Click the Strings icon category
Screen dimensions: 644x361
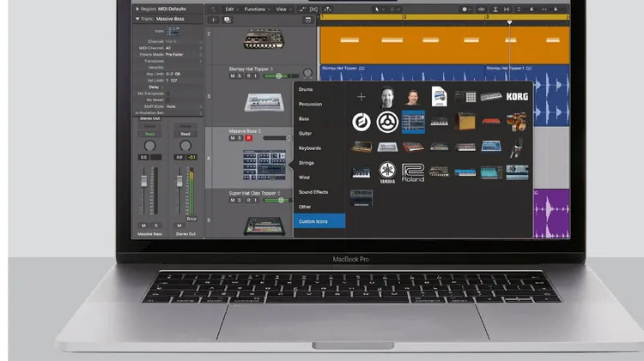pyautogui.click(x=307, y=163)
